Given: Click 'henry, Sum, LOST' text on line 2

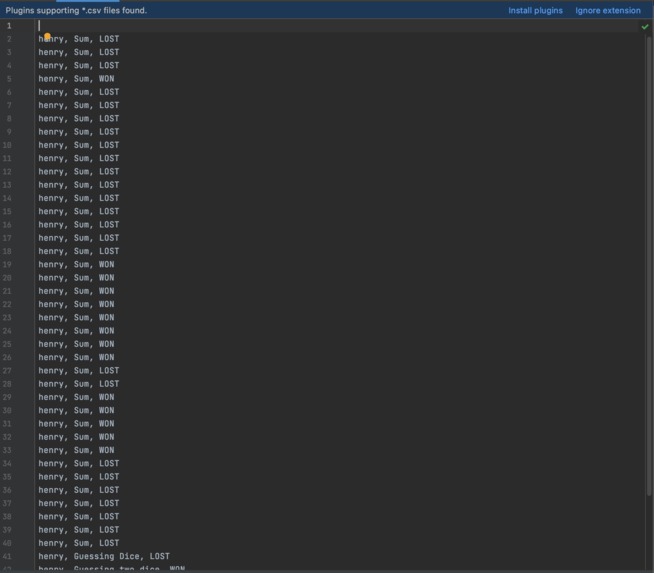Looking at the screenshot, I should tap(79, 39).
